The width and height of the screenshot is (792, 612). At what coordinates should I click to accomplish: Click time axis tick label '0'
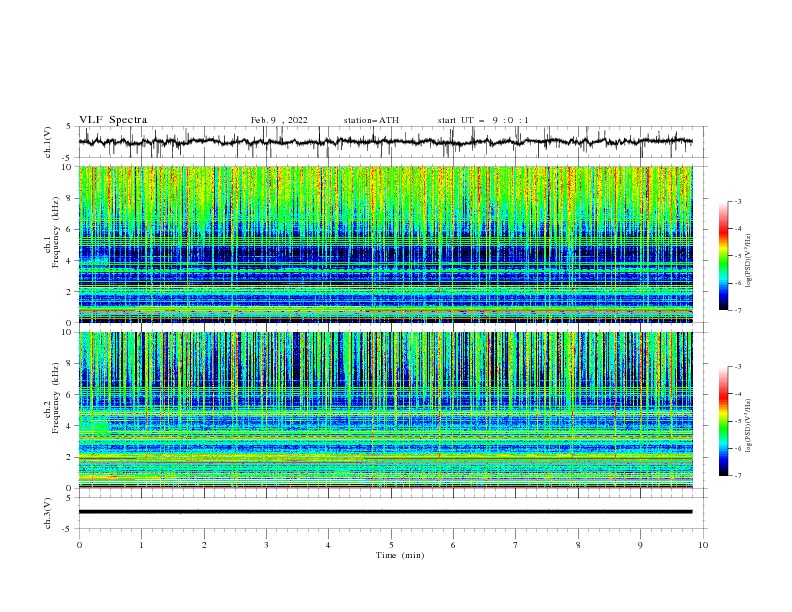tap(79, 545)
